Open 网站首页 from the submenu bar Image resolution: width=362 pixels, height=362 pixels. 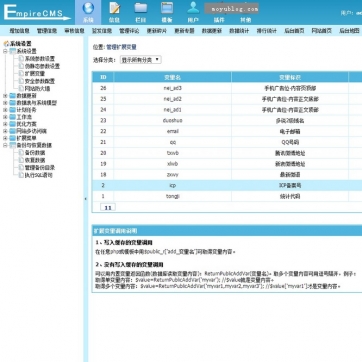[x=322, y=31]
